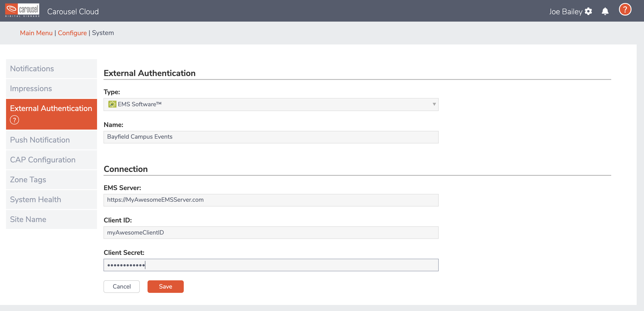
Task: Select the External Authentication section
Action: point(52,114)
